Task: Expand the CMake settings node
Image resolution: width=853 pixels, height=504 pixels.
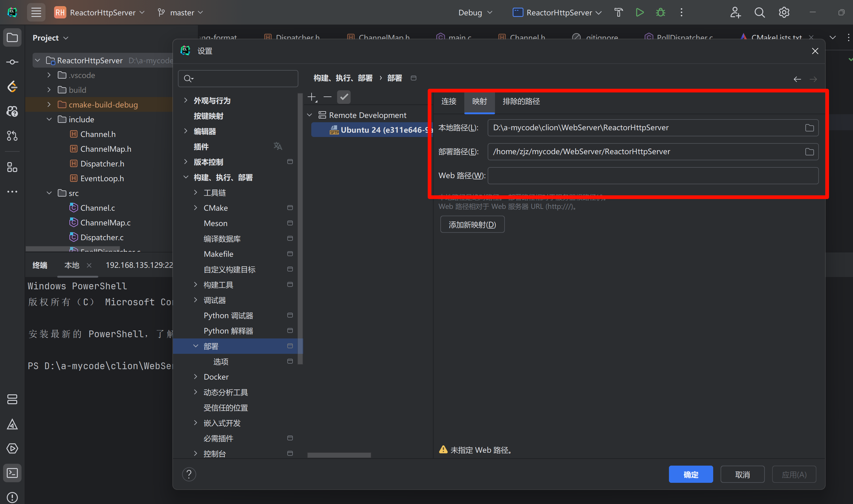Action: tap(196, 208)
